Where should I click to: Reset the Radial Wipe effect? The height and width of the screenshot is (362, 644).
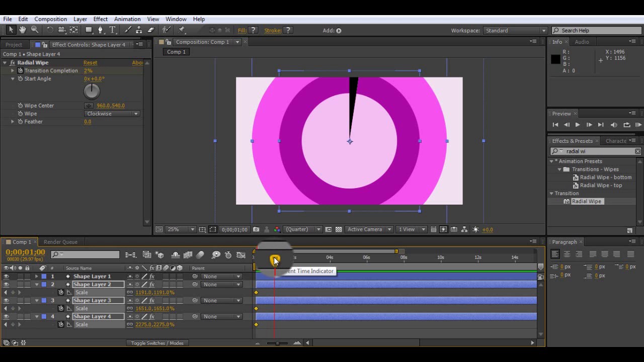point(91,63)
